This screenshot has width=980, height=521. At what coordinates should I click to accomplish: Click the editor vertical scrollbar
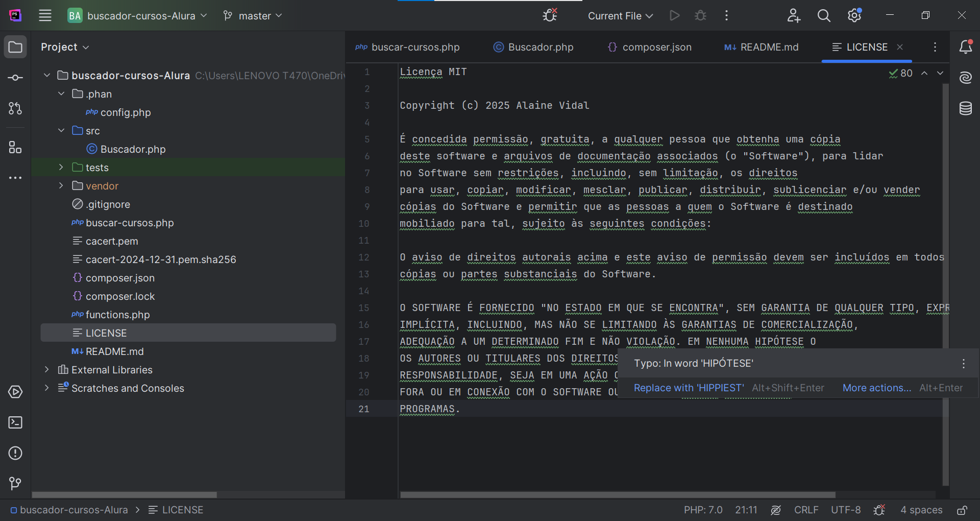[x=945, y=284]
